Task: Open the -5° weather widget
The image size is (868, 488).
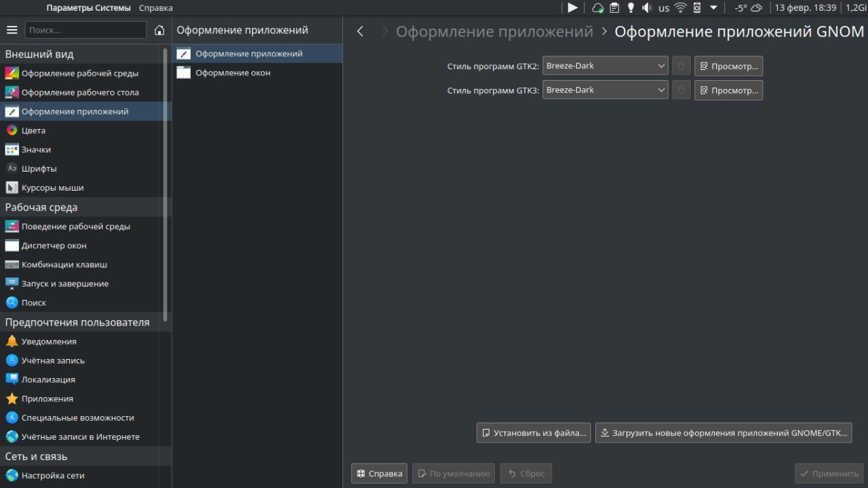Action: (x=749, y=8)
